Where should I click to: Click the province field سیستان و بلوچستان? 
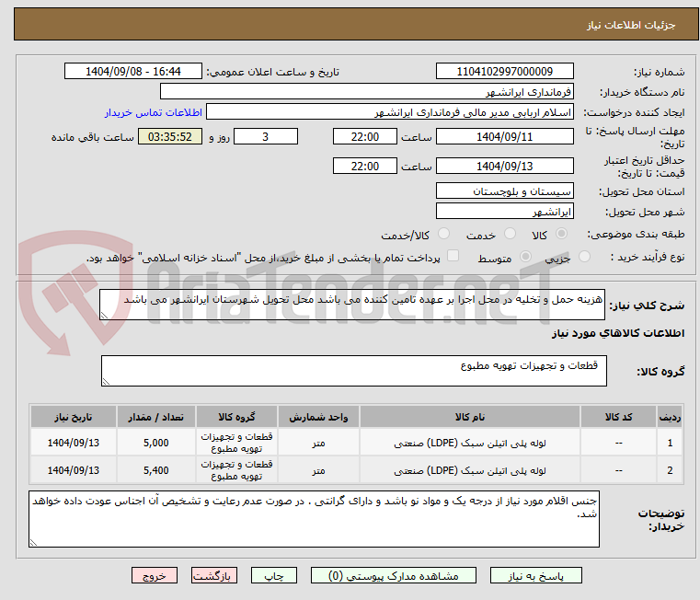[504, 190]
